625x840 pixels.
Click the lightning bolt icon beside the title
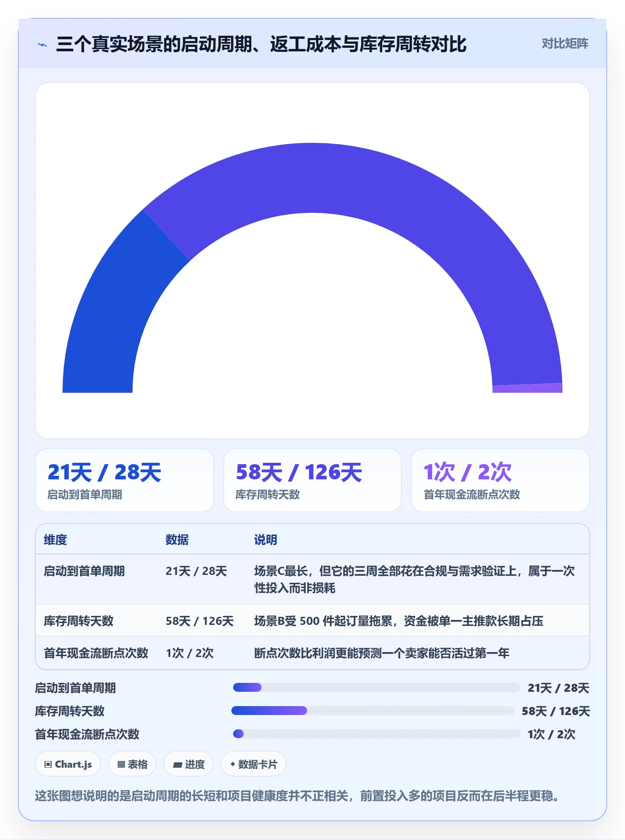point(42,45)
